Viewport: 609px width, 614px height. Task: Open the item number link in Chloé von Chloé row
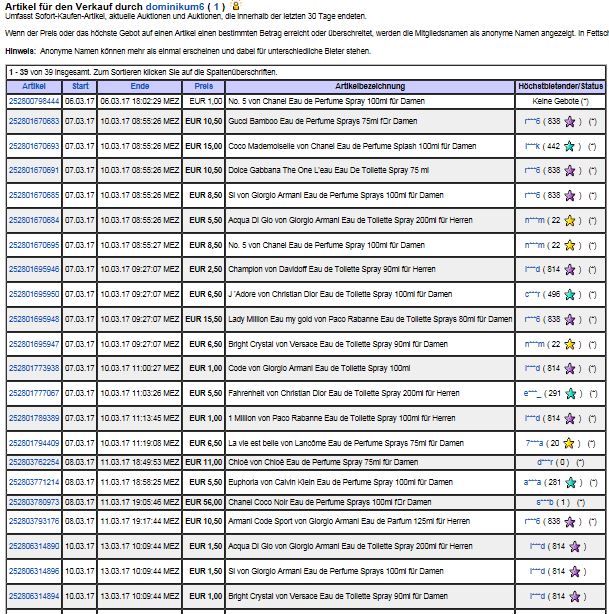tap(34, 462)
